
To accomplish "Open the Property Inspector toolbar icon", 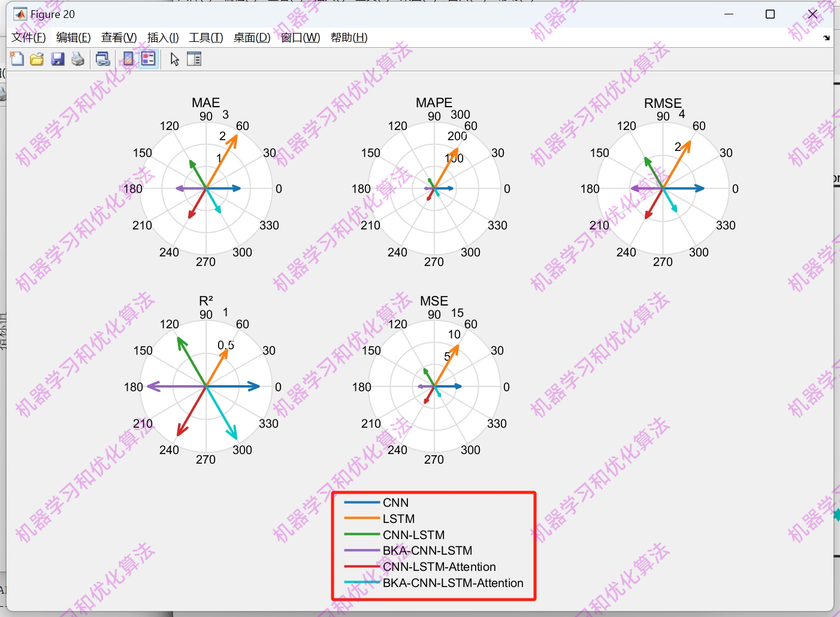I will pyautogui.click(x=194, y=59).
